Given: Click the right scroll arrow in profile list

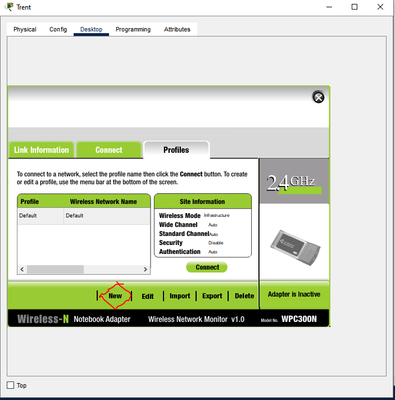Looking at the screenshot, I should point(145,269).
